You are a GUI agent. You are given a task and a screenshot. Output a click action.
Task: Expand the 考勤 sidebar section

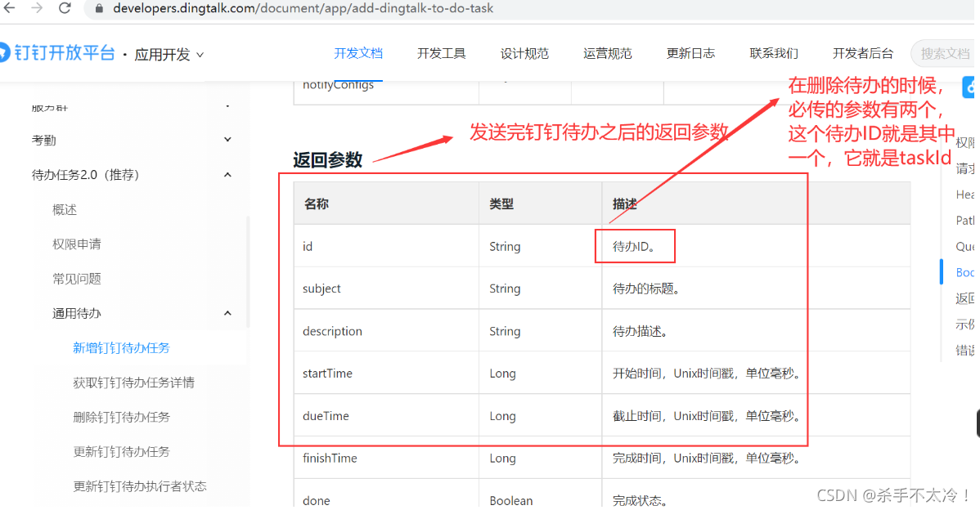tap(227, 140)
